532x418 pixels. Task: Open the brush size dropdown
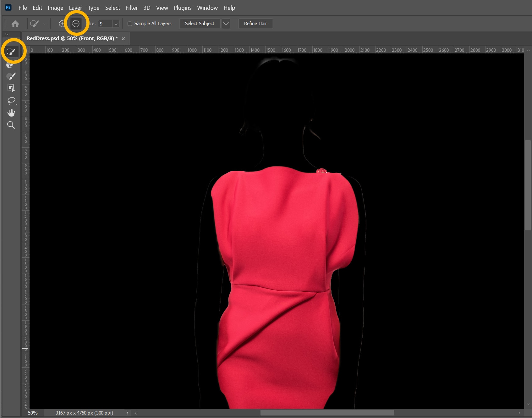pos(116,24)
